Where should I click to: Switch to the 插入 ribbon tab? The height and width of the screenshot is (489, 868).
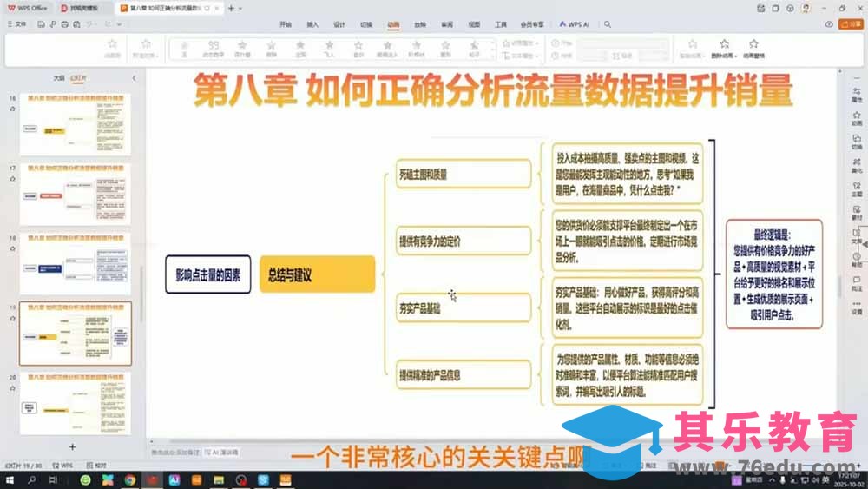[312, 24]
